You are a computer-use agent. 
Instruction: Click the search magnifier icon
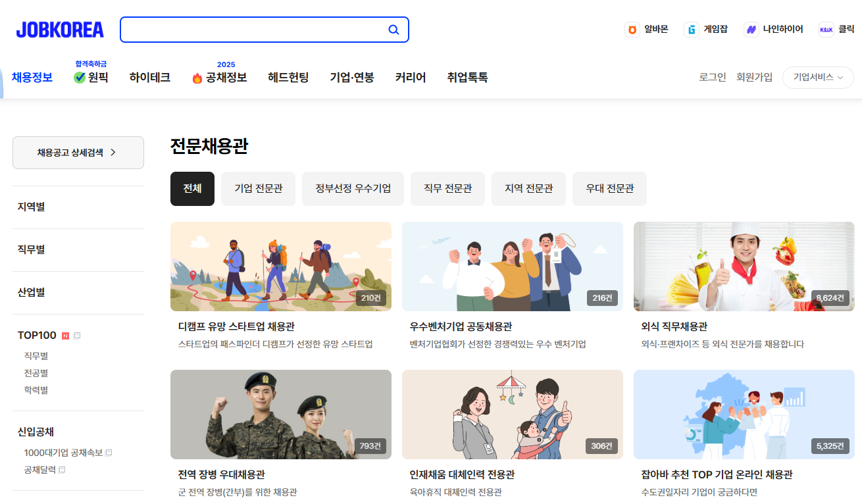pyautogui.click(x=393, y=29)
